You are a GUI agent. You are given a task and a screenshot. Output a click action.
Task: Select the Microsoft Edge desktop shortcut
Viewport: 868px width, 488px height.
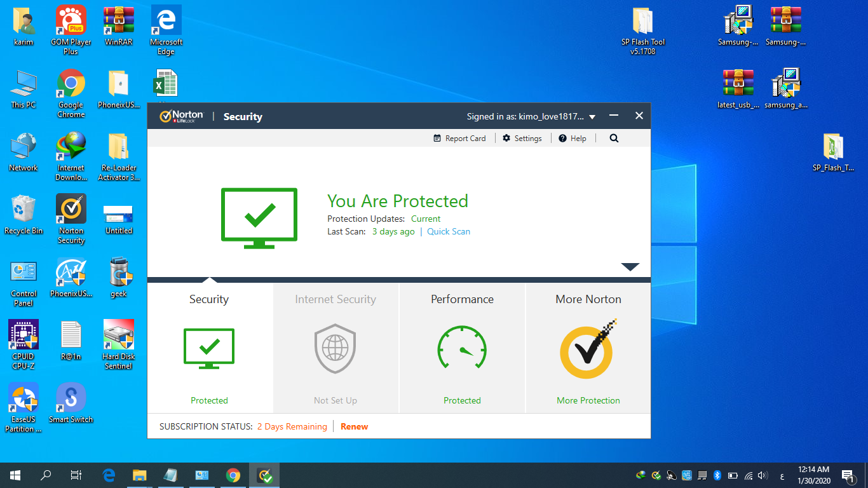tap(166, 30)
